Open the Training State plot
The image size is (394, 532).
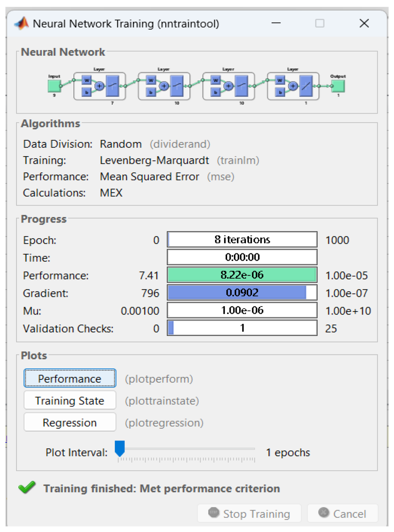click(x=70, y=400)
